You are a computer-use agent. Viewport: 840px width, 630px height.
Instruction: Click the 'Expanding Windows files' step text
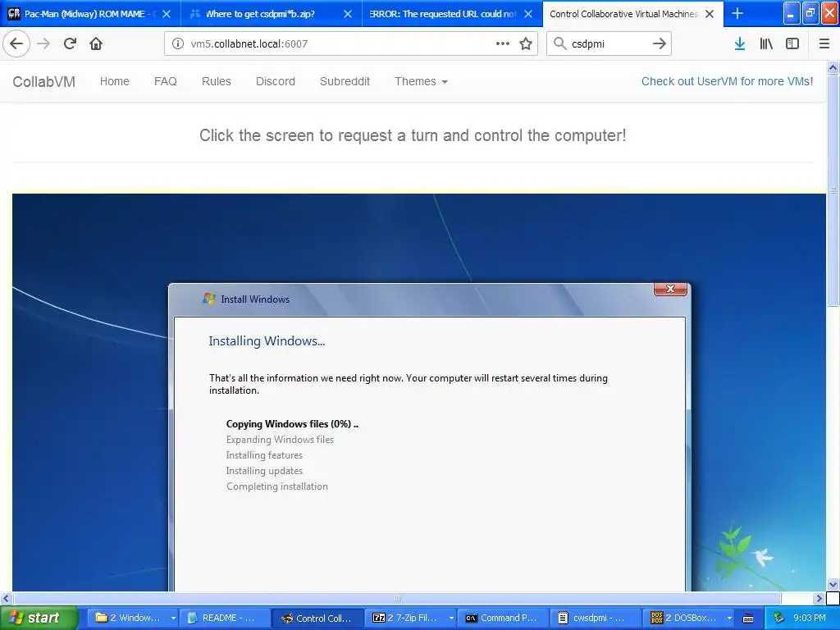coord(280,440)
